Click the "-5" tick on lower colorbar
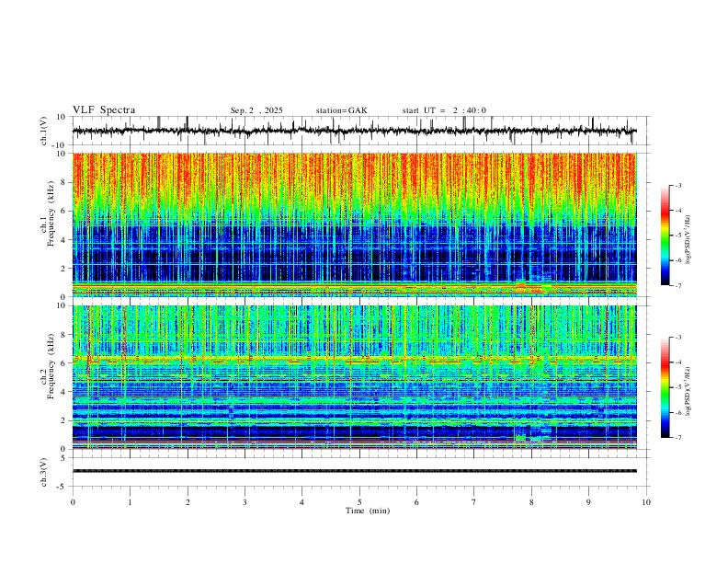 click(x=678, y=387)
